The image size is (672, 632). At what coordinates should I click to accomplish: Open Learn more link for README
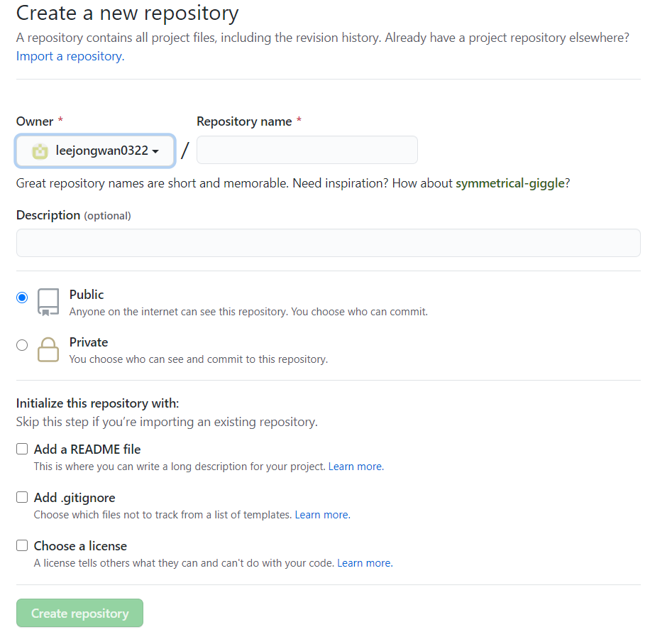(x=356, y=467)
